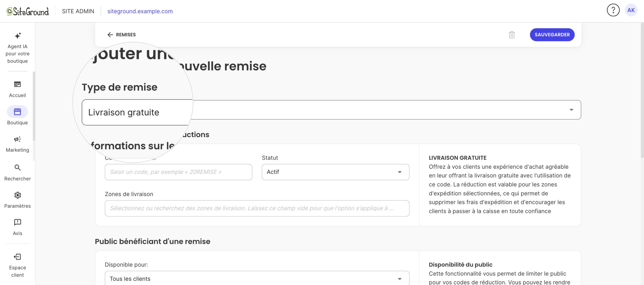644x285 pixels.
Task: Select the Rechercher menu label
Action: click(x=17, y=179)
